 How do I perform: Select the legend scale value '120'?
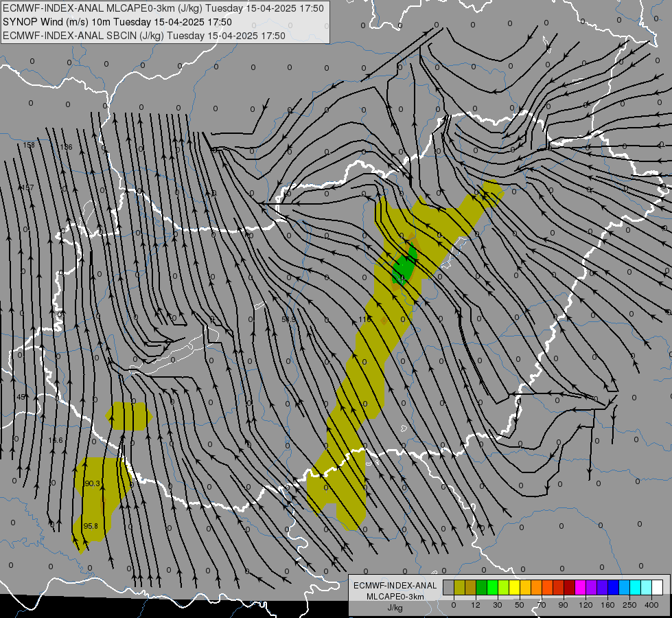click(x=586, y=605)
